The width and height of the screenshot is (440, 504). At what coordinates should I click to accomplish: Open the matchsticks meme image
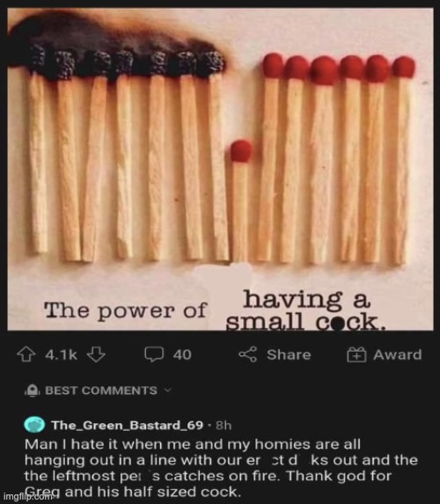click(220, 170)
